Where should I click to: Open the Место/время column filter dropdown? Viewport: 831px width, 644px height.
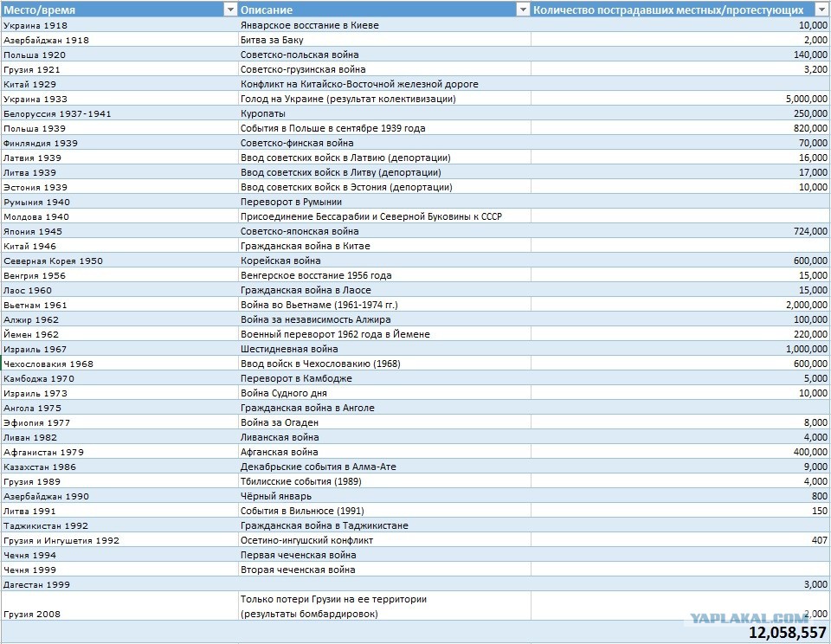coord(230,10)
